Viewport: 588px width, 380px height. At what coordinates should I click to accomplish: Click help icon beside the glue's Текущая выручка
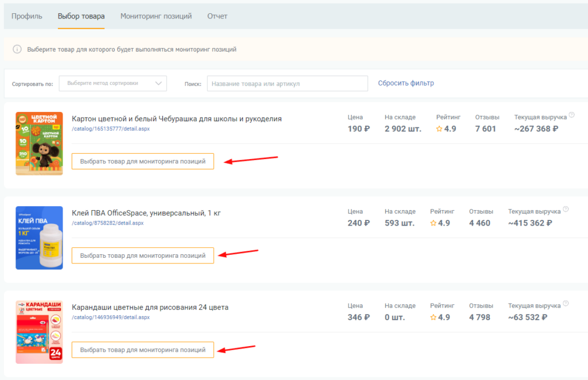coord(566,210)
